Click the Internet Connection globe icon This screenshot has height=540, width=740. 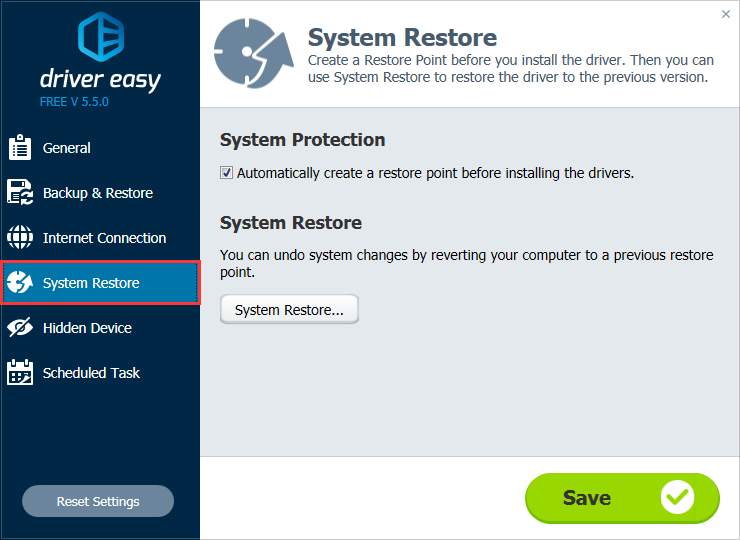click(x=20, y=237)
